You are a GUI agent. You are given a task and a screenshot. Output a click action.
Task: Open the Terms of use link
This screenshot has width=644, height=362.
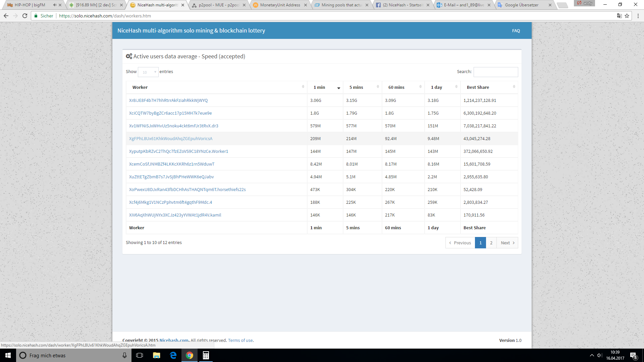point(240,340)
